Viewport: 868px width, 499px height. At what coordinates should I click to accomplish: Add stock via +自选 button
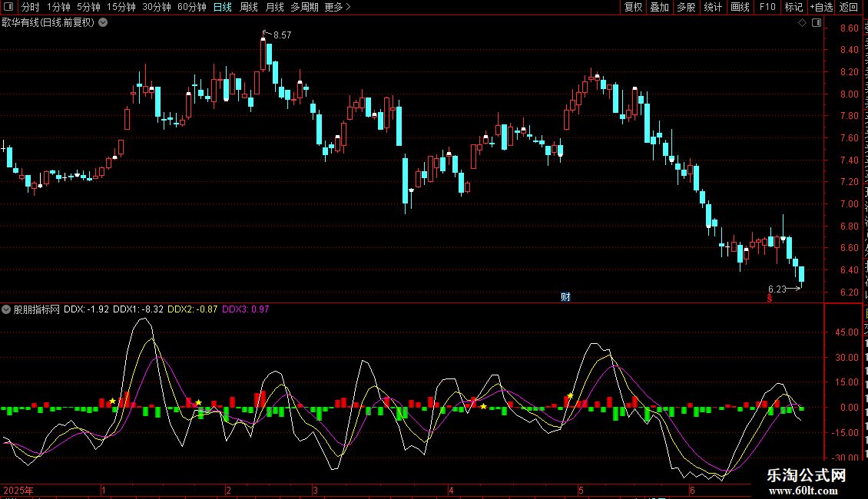point(821,7)
